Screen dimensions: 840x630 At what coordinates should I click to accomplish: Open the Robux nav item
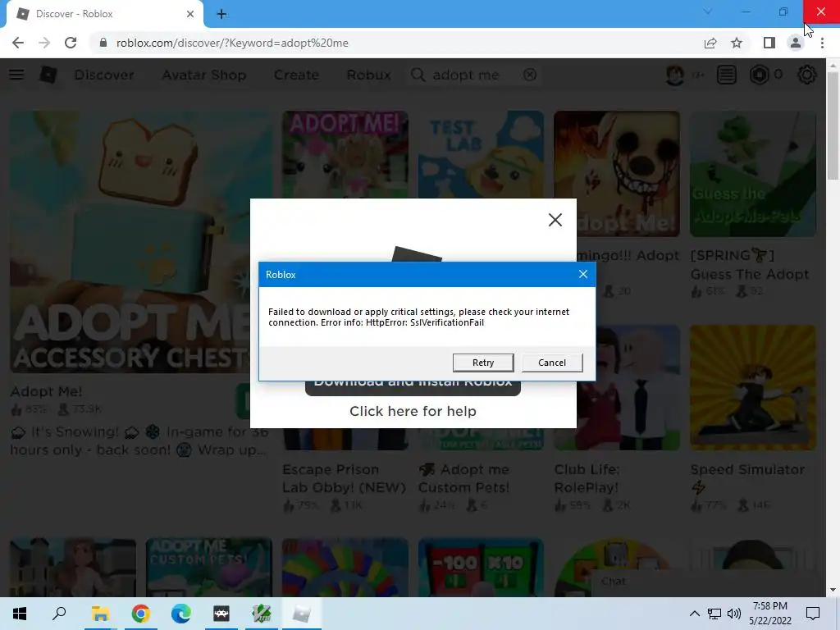click(368, 75)
